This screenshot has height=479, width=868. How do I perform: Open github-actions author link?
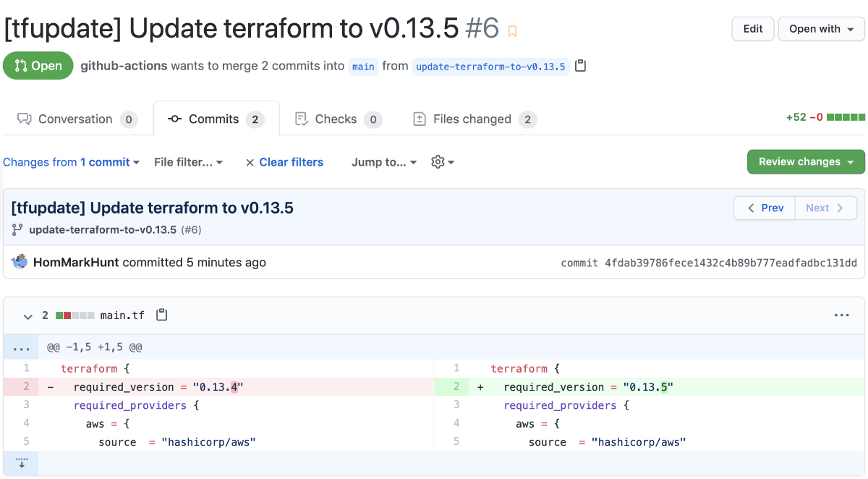point(124,66)
